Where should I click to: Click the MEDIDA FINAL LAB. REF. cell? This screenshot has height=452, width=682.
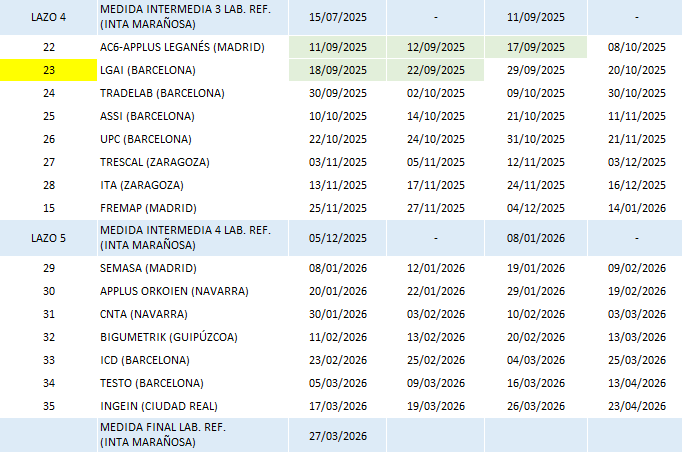point(193,435)
